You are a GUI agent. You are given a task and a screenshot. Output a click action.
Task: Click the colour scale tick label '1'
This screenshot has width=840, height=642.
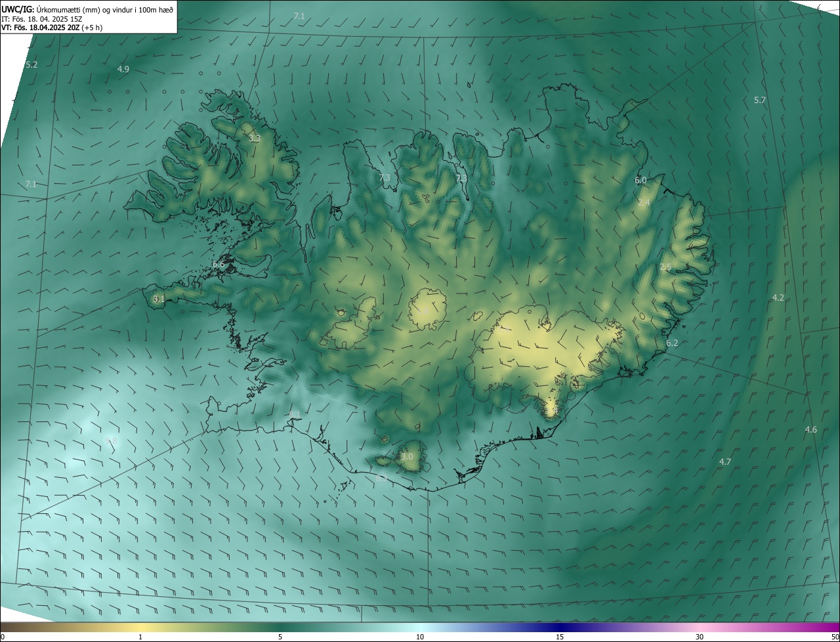tap(140, 637)
